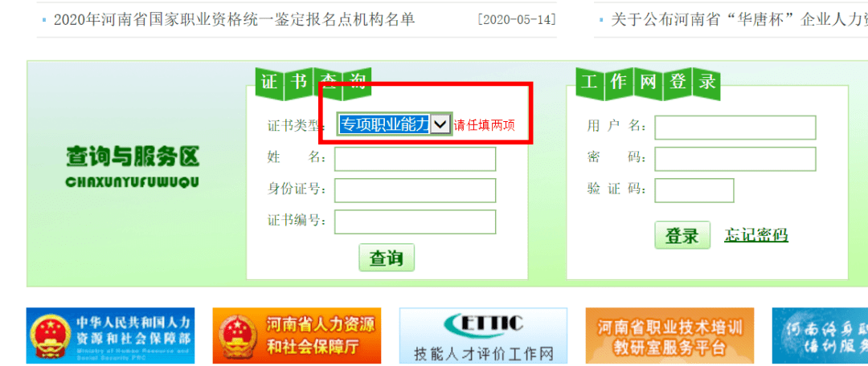Open the 证书类型 dropdown arrow
Image resolution: width=868 pixels, height=366 pixels.
(x=440, y=124)
